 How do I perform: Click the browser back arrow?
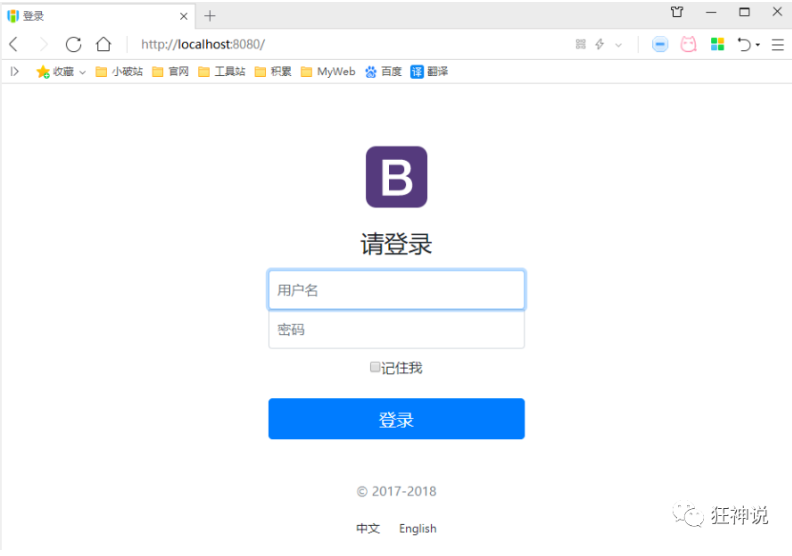point(13,44)
